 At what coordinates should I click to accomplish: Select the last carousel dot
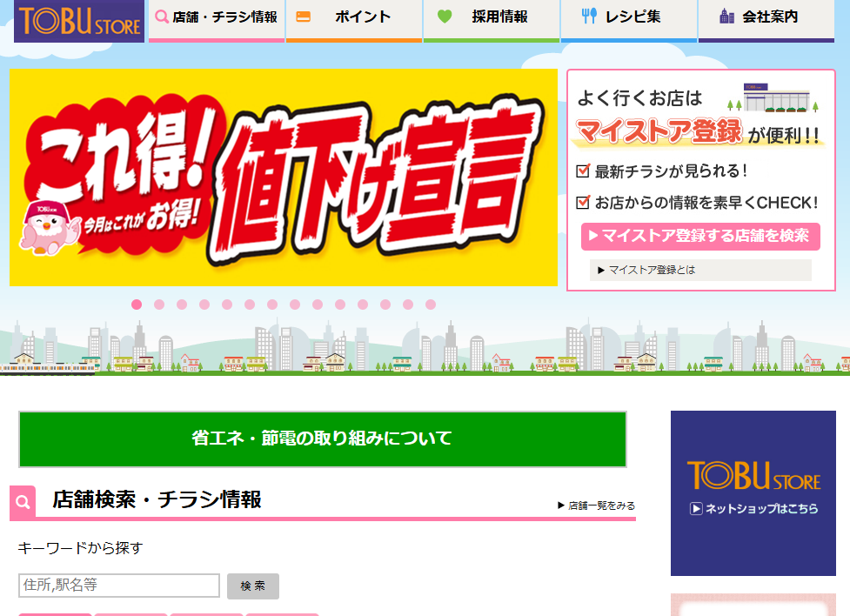pos(431,305)
